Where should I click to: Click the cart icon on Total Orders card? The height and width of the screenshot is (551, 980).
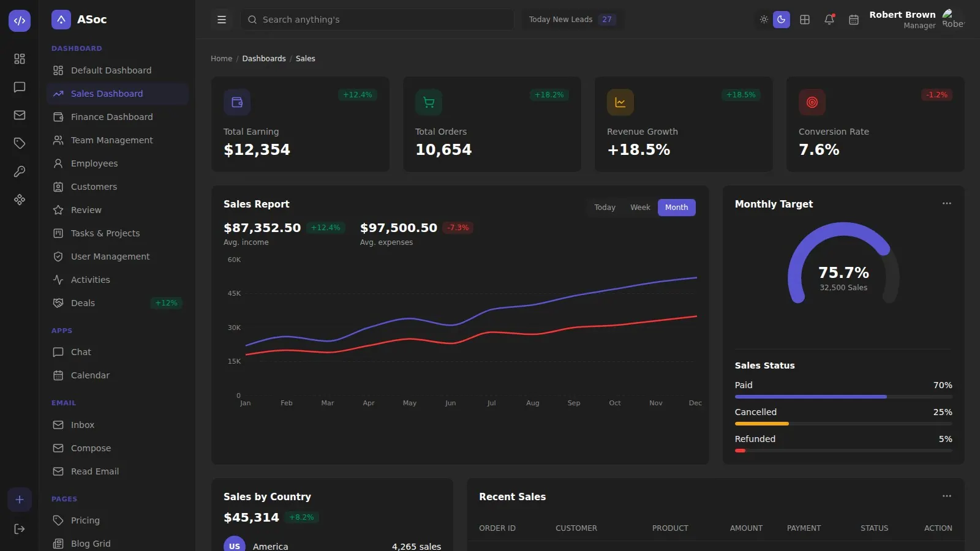[429, 102]
